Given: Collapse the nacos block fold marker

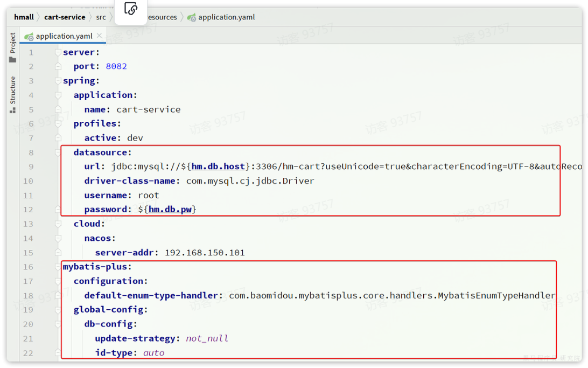Looking at the screenshot, I should pyautogui.click(x=58, y=238).
